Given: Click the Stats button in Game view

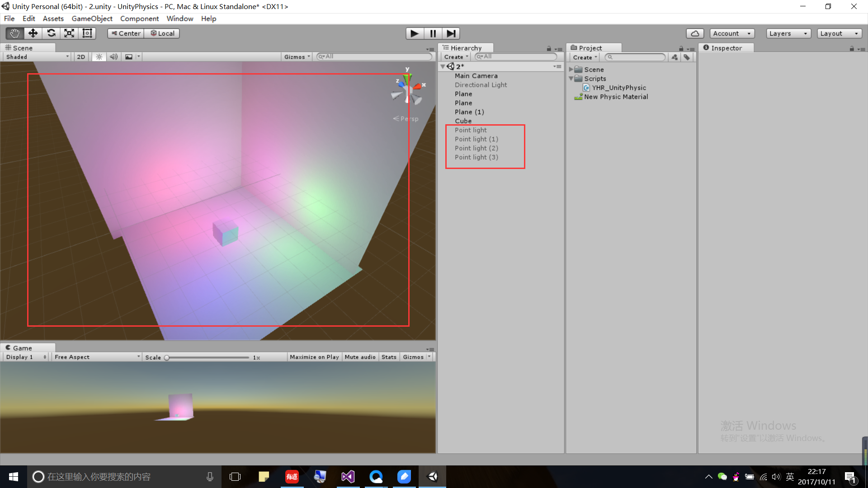Looking at the screenshot, I should click(389, 357).
